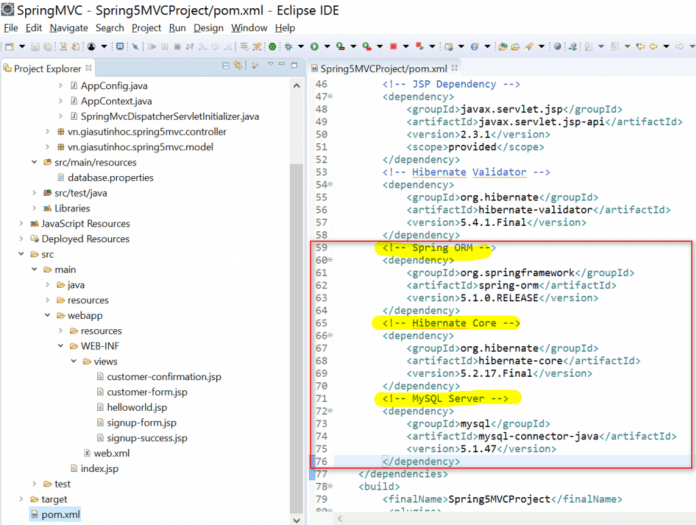This screenshot has height=525, width=696.
Task: Open the Navigate menu
Action: [68, 28]
